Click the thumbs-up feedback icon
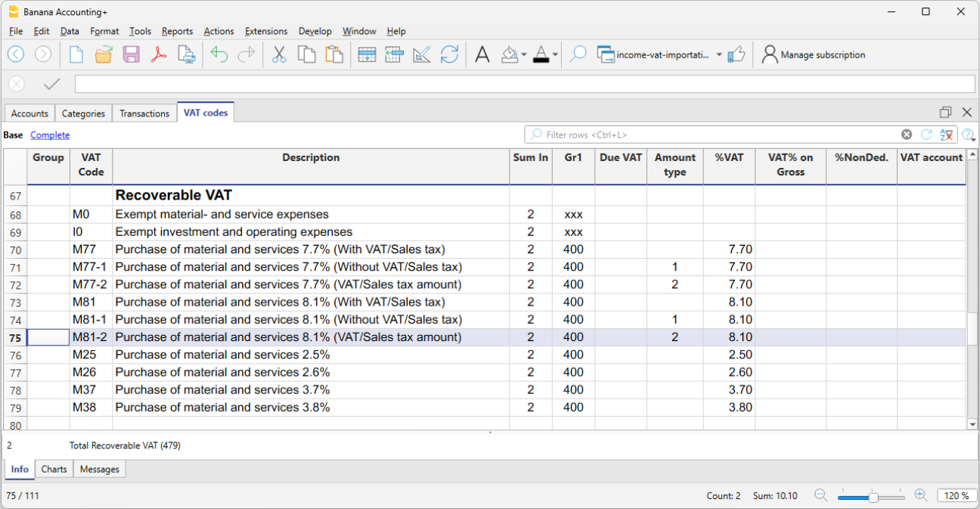The width and height of the screenshot is (980, 509). pyautogui.click(x=737, y=54)
